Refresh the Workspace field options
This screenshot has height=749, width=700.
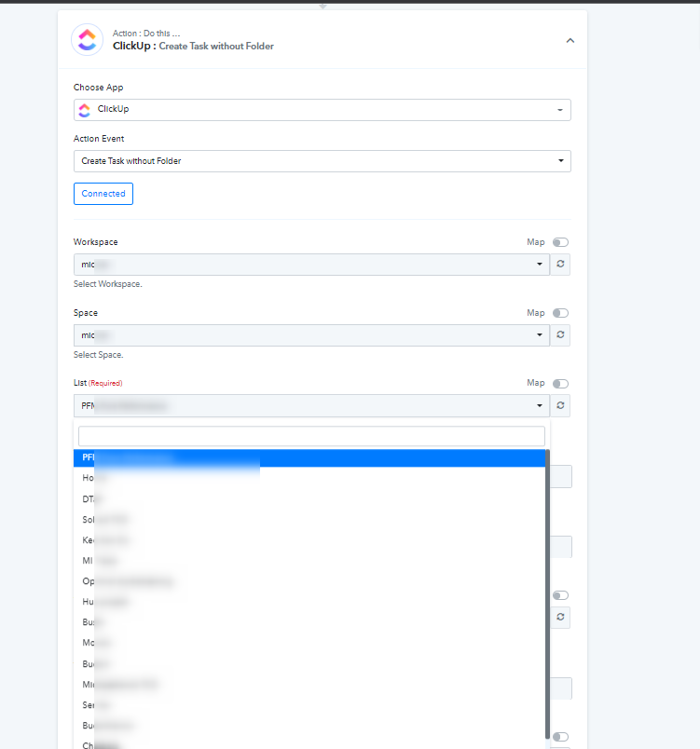pos(560,265)
